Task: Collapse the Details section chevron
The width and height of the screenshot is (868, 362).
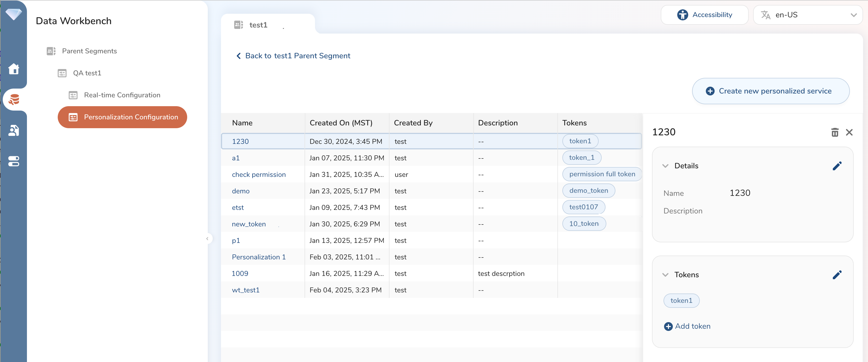Action: (x=665, y=166)
